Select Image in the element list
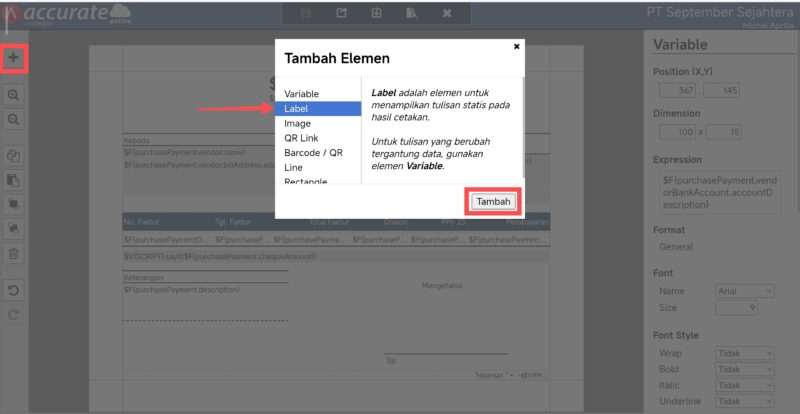This screenshot has height=414, width=800. 297,123
